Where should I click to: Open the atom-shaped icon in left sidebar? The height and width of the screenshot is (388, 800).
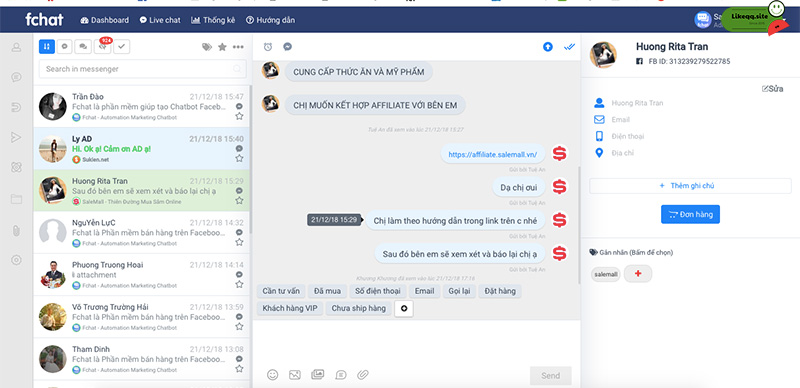[x=16, y=167]
